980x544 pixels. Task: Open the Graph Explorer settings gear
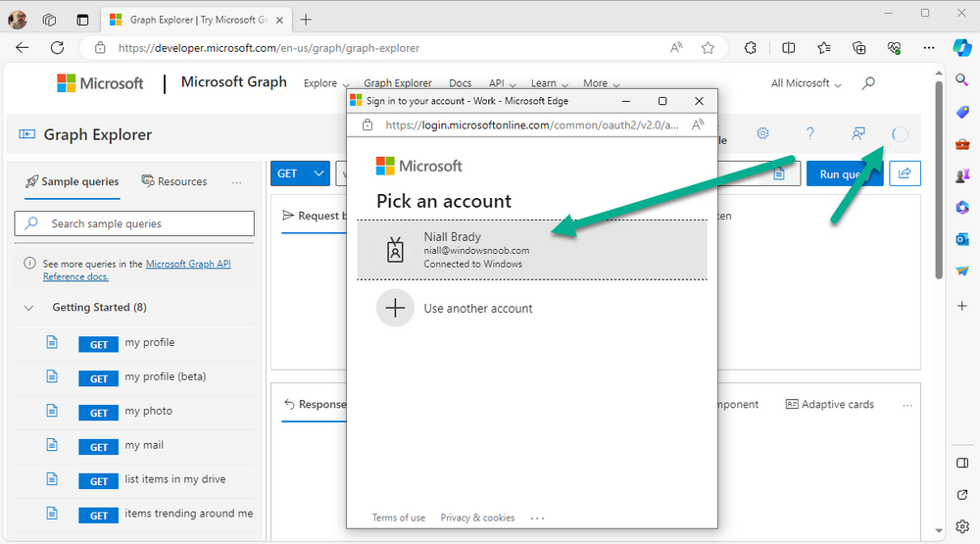point(762,133)
